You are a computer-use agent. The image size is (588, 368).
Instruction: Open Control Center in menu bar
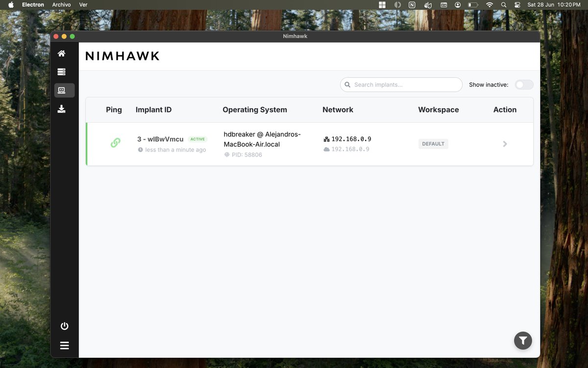coord(517,4)
